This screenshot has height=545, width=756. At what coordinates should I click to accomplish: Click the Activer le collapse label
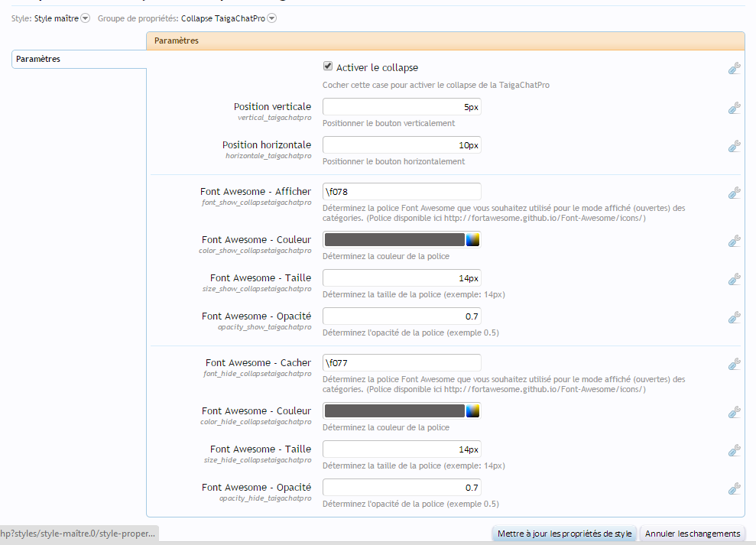click(x=377, y=67)
